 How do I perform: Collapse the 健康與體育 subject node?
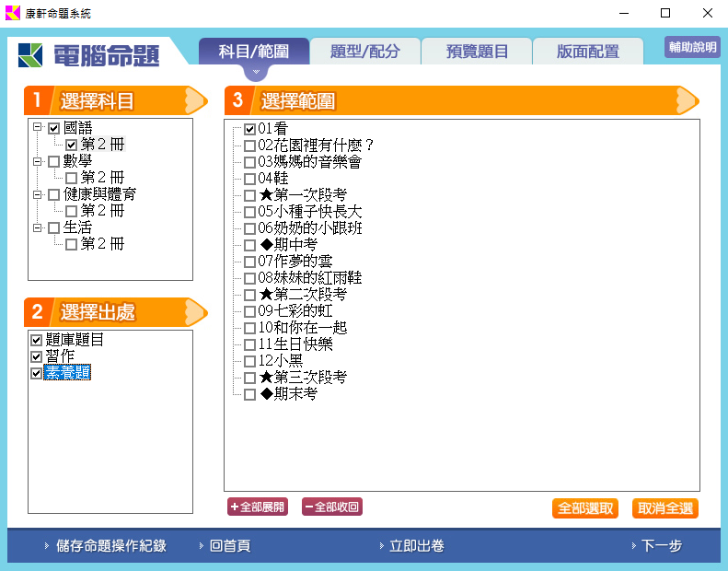pos(37,194)
